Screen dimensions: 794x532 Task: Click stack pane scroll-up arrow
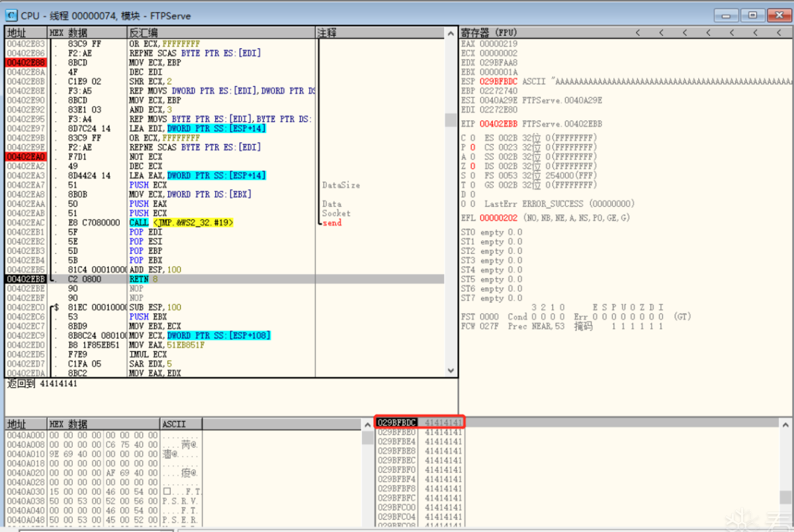pyautogui.click(x=785, y=424)
